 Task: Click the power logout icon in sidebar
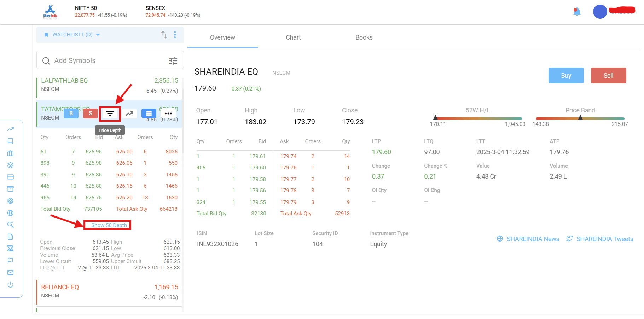10,285
